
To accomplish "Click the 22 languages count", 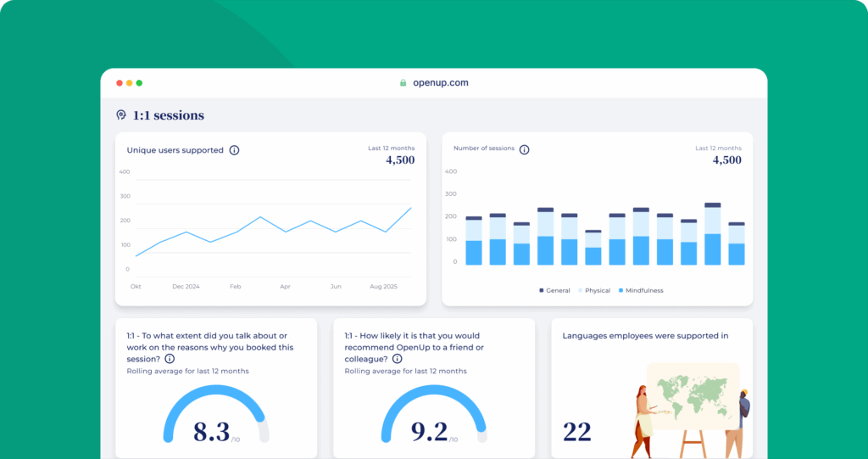I will 577,432.
